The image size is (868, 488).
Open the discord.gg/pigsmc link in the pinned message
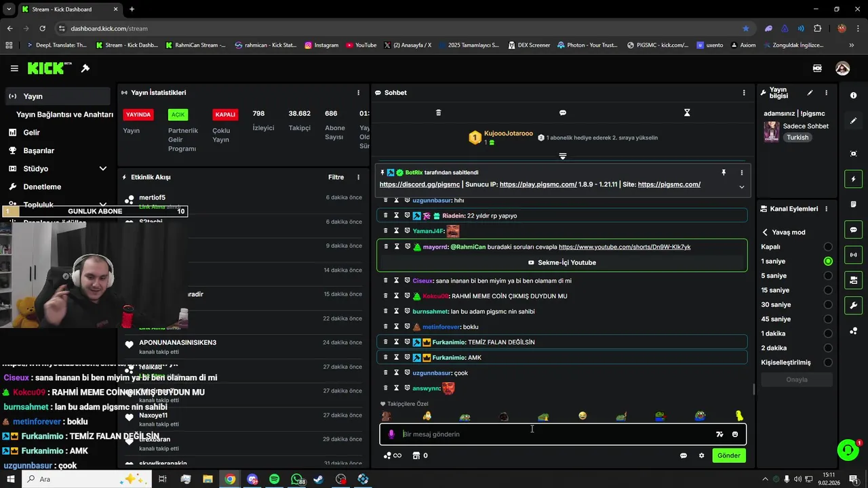(x=420, y=184)
